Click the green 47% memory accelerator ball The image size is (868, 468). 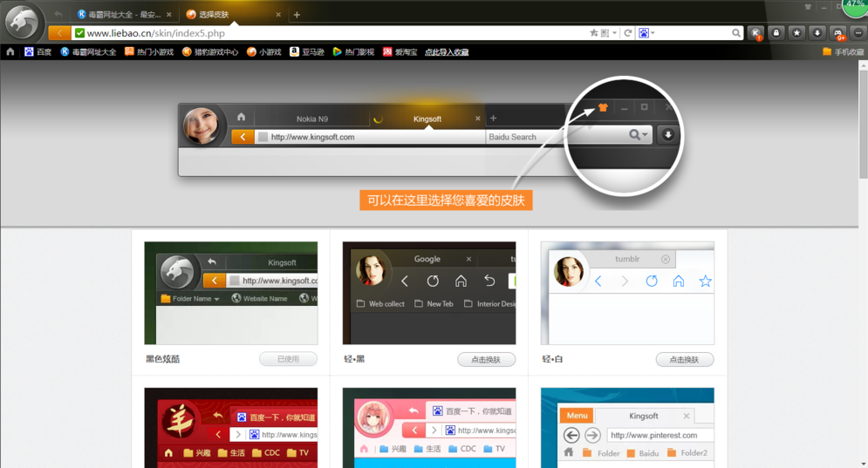(856, 5)
